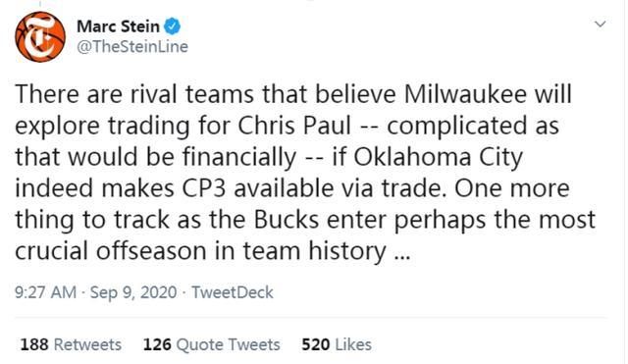The height and width of the screenshot is (364, 628).
Task: Click the word Bucks in the tweet
Action: [287, 220]
